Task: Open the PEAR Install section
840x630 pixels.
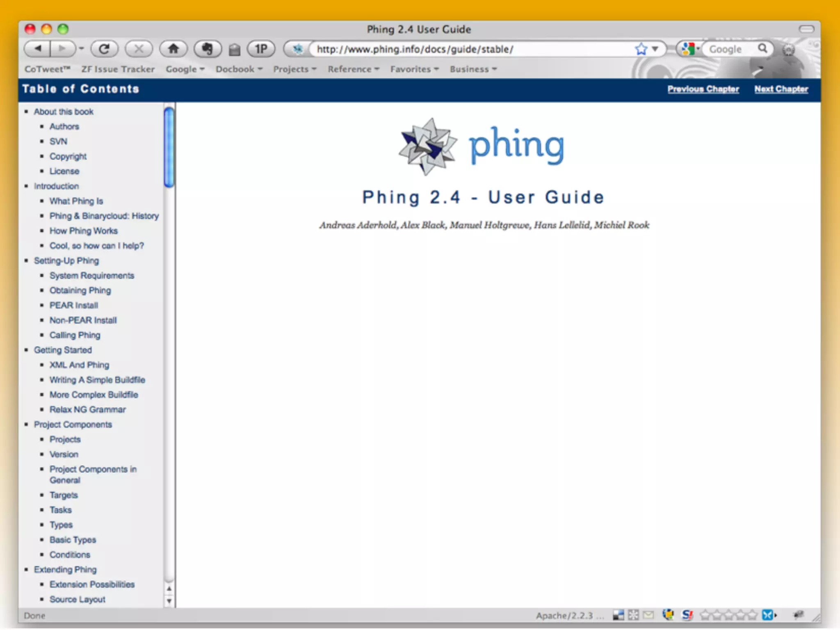Action: click(74, 305)
